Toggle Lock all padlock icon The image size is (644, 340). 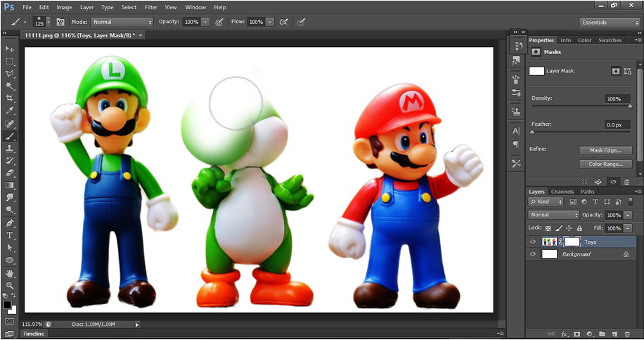pos(579,228)
